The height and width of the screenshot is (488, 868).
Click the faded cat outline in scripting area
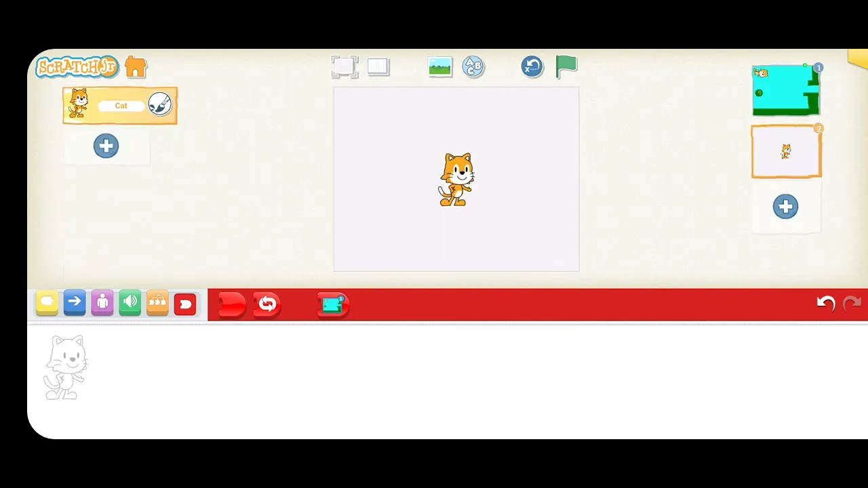[x=65, y=367]
